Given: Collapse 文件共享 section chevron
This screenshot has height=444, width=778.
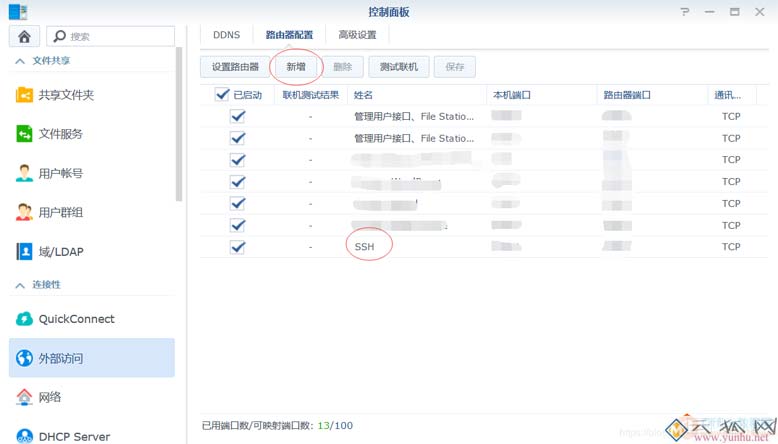Looking at the screenshot, I should tap(20, 61).
